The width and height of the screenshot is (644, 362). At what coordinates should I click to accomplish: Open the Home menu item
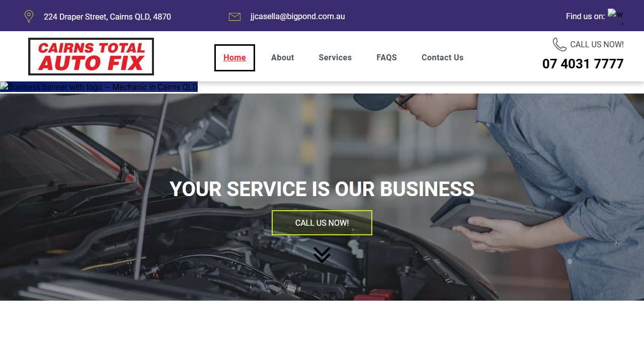(x=234, y=58)
